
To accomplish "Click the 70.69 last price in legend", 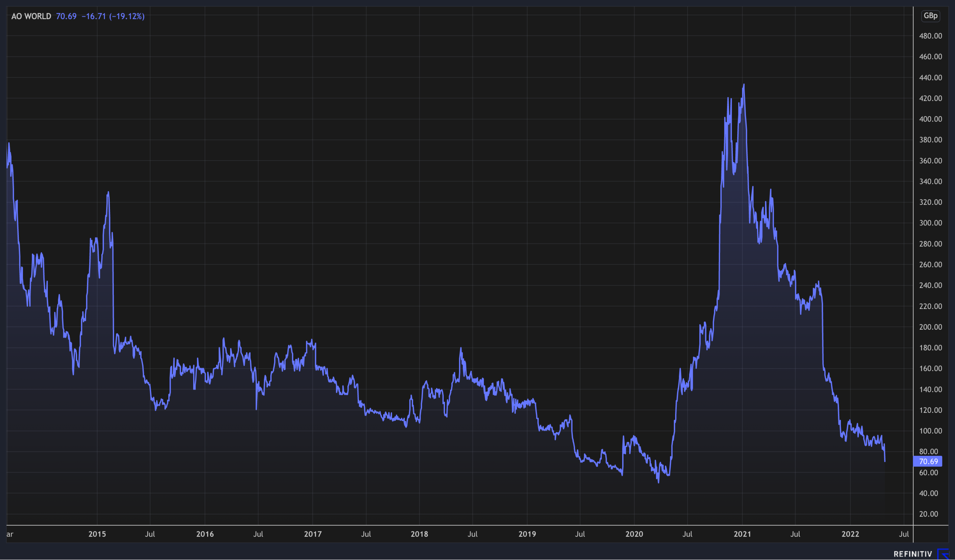I will pos(66,16).
